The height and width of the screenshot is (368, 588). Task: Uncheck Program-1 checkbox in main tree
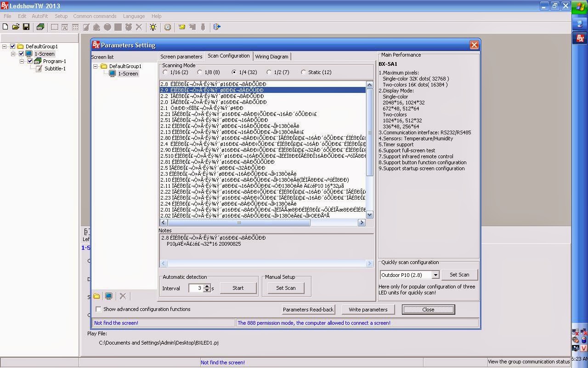30,61
